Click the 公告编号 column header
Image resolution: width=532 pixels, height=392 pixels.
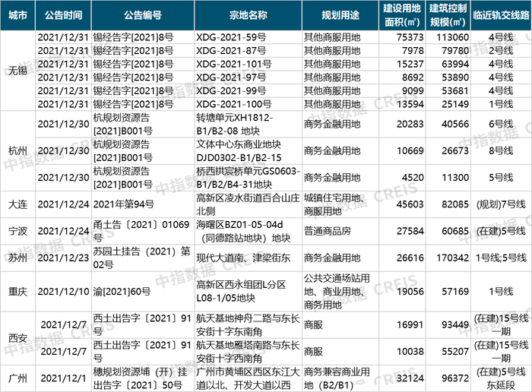[143, 15]
